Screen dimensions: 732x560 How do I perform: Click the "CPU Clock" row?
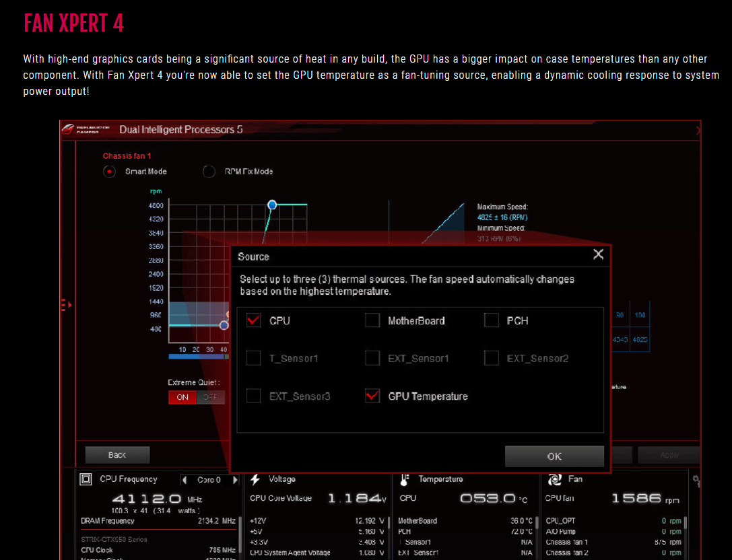click(158, 550)
